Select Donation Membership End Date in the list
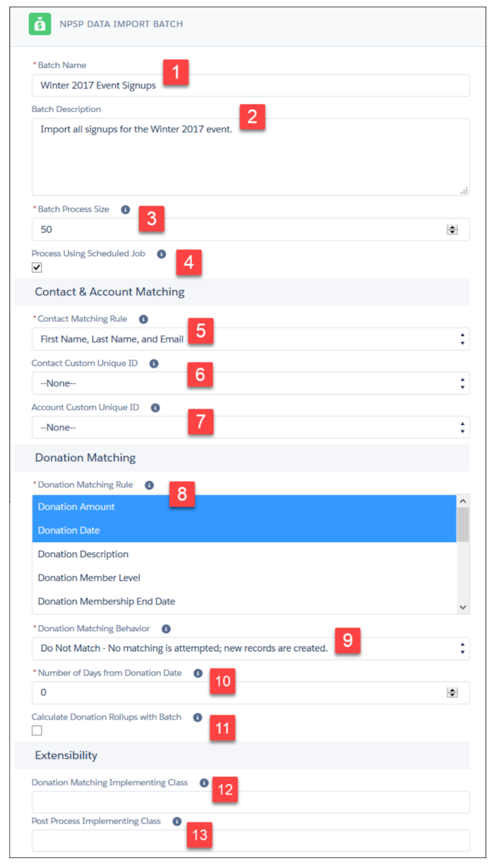Viewport: 496px width, 868px height. click(x=244, y=602)
